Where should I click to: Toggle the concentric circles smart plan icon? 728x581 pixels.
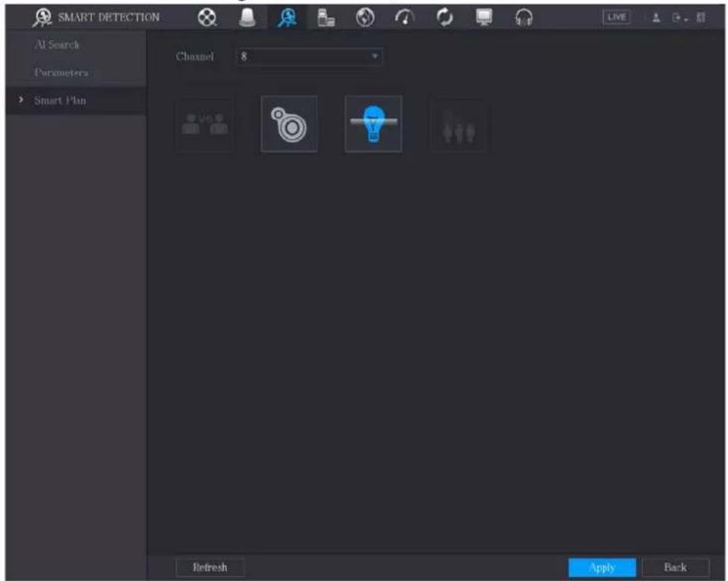point(289,124)
